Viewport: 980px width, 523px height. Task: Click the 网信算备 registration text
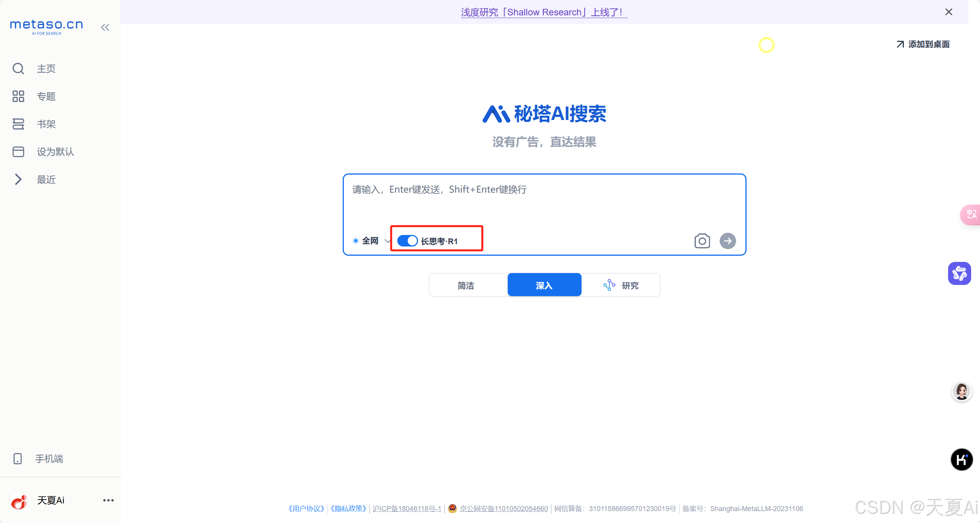[x=615, y=509]
